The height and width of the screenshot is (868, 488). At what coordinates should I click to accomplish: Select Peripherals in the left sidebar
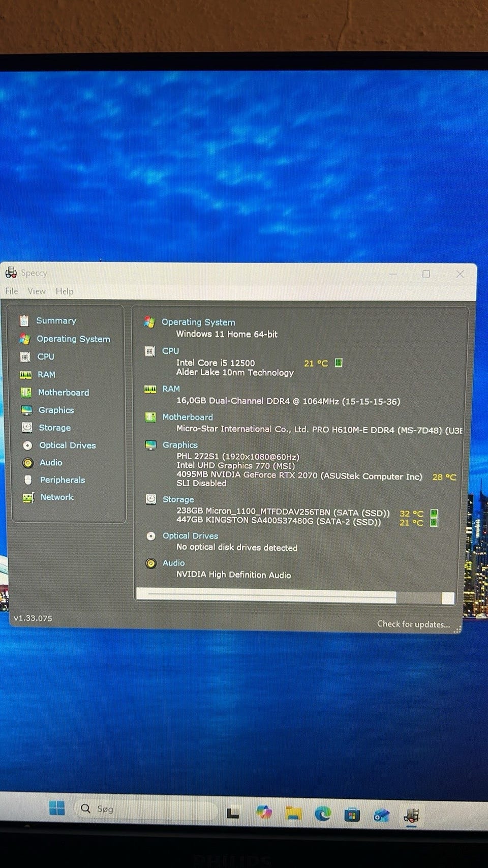click(x=63, y=480)
